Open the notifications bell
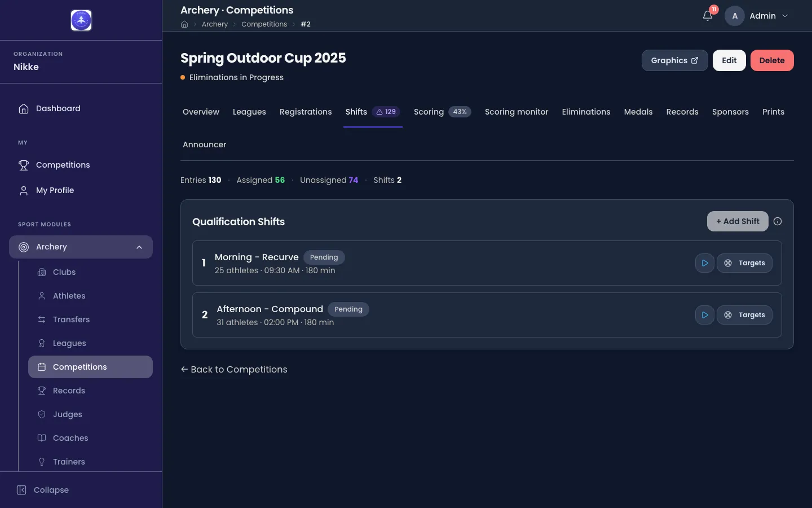The width and height of the screenshot is (812, 508). [x=708, y=16]
